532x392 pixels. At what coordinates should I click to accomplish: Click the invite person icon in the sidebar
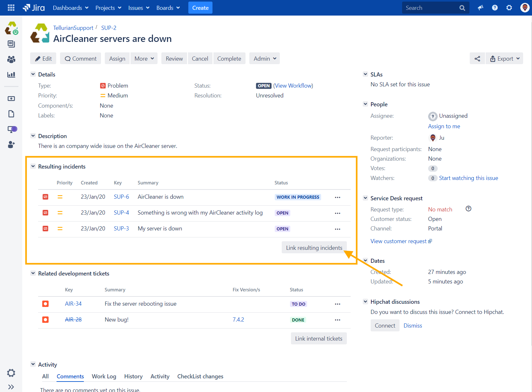tap(11, 145)
